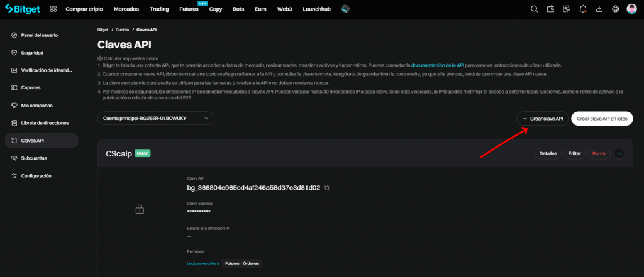Open Launchhub menu
Viewport: 644px width, 277px height.
[x=316, y=9]
